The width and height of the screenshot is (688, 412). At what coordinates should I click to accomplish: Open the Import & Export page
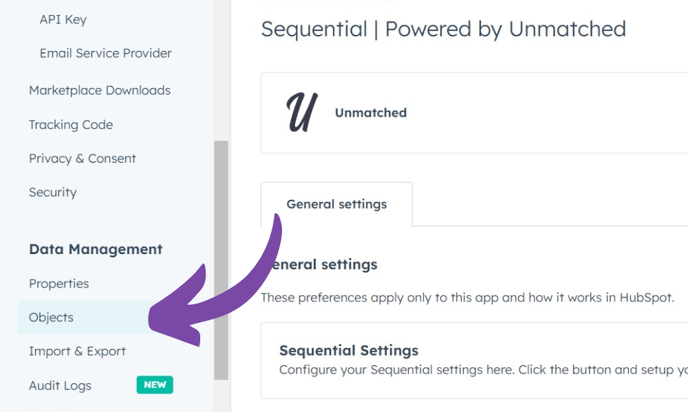pyautogui.click(x=77, y=351)
